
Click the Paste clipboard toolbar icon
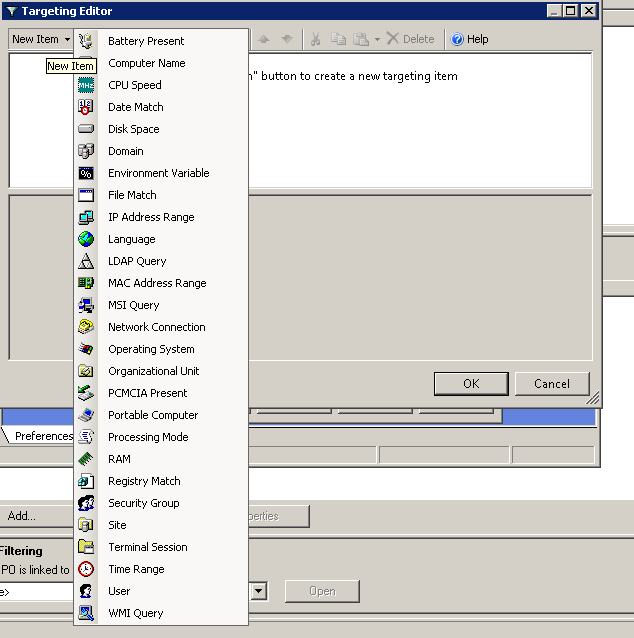point(361,39)
